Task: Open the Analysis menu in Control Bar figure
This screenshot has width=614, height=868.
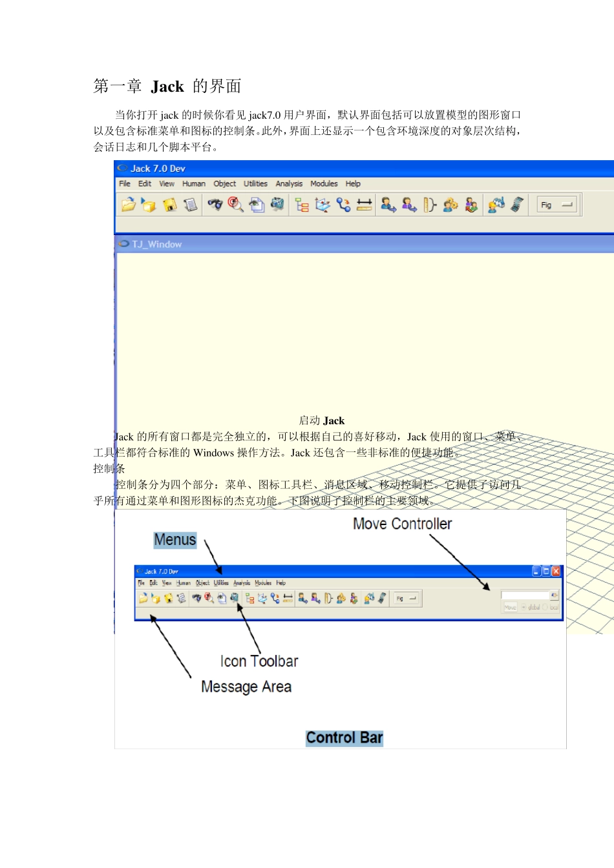Action: point(242,583)
